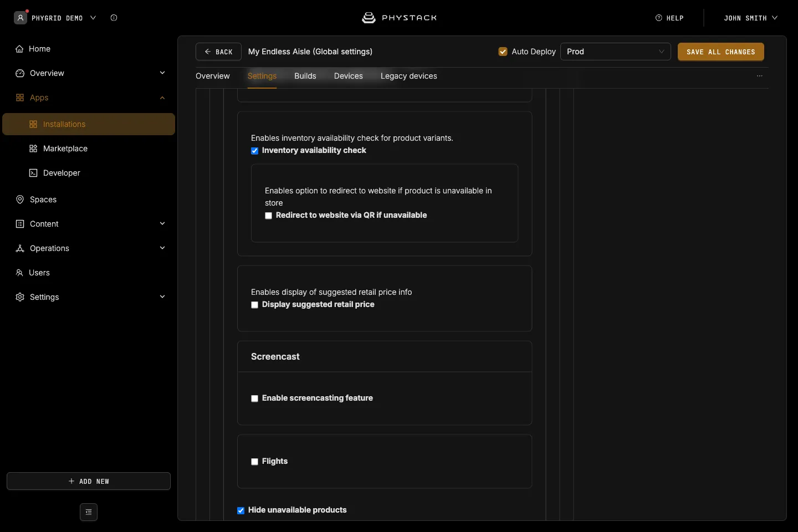Check Display suggested retail price
798x532 pixels.
(255, 305)
